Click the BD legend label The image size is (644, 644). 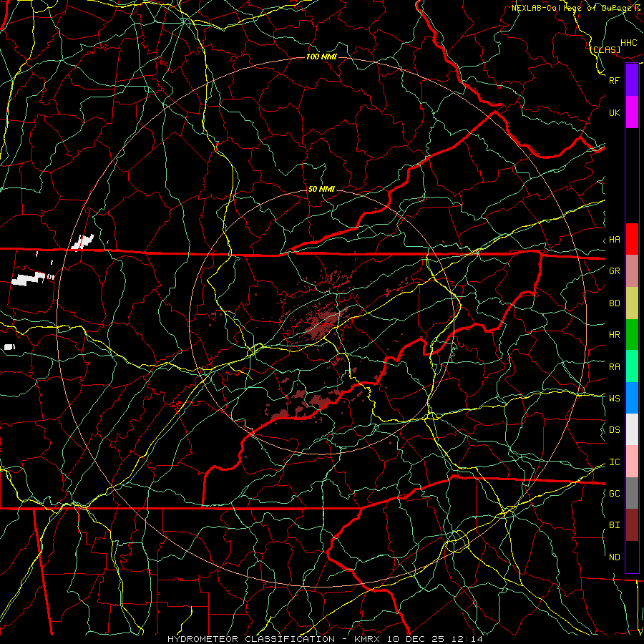(x=614, y=303)
